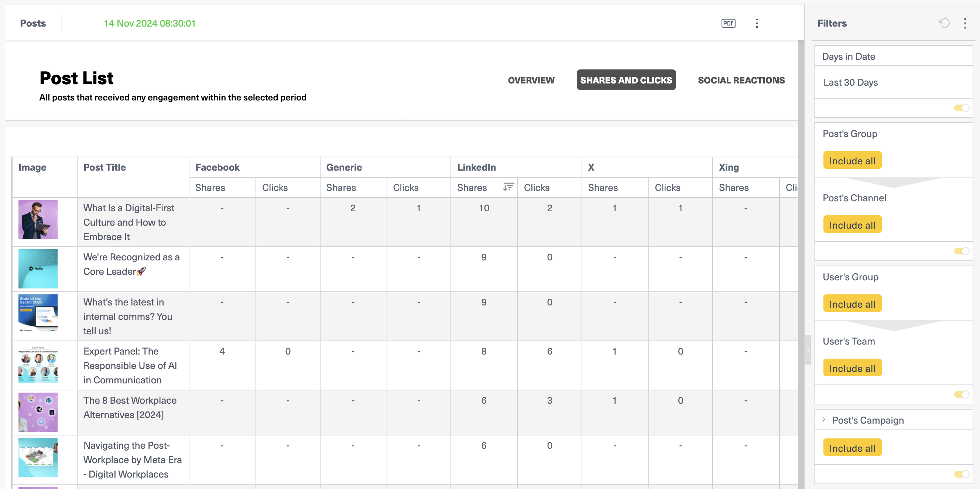Image resolution: width=980 pixels, height=489 pixels.
Task: Open the Filters panel three-dot menu
Action: tap(965, 23)
